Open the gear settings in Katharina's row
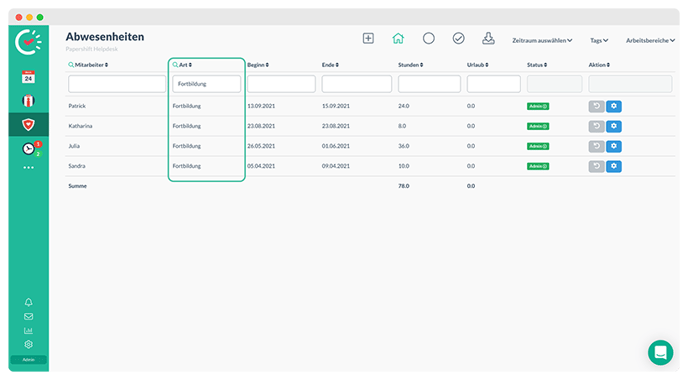The image size is (688, 380). pyautogui.click(x=613, y=126)
